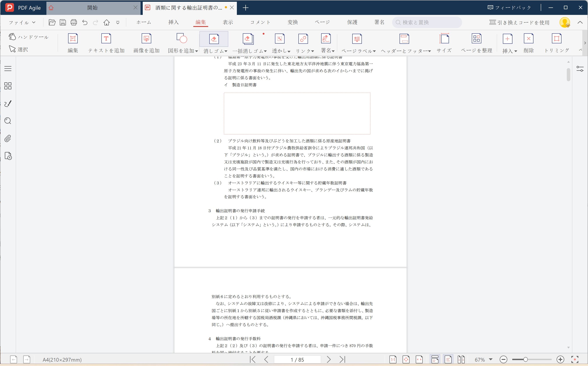Viewport: 588px width, 366px height.
Task: Select the page thumbnails panel icon
Action: pos(8,86)
